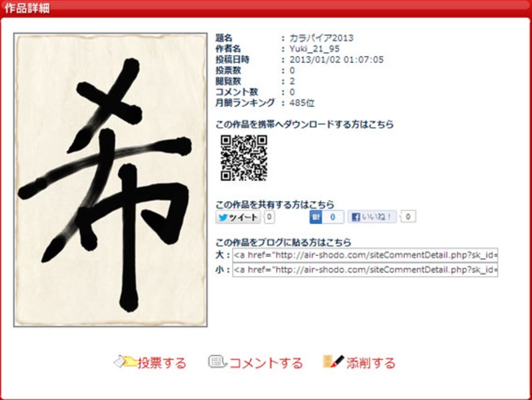Click the red pen icon beside 添削する

click(x=333, y=361)
